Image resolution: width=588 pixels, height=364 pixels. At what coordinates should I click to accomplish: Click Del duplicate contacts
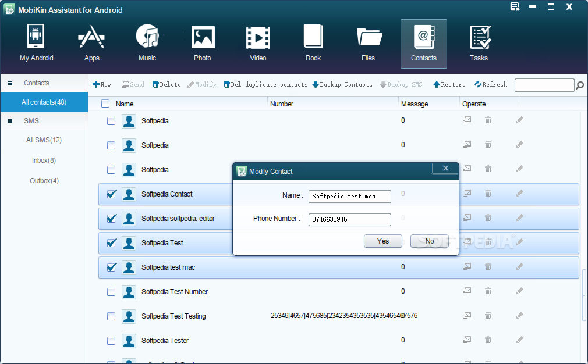click(265, 85)
